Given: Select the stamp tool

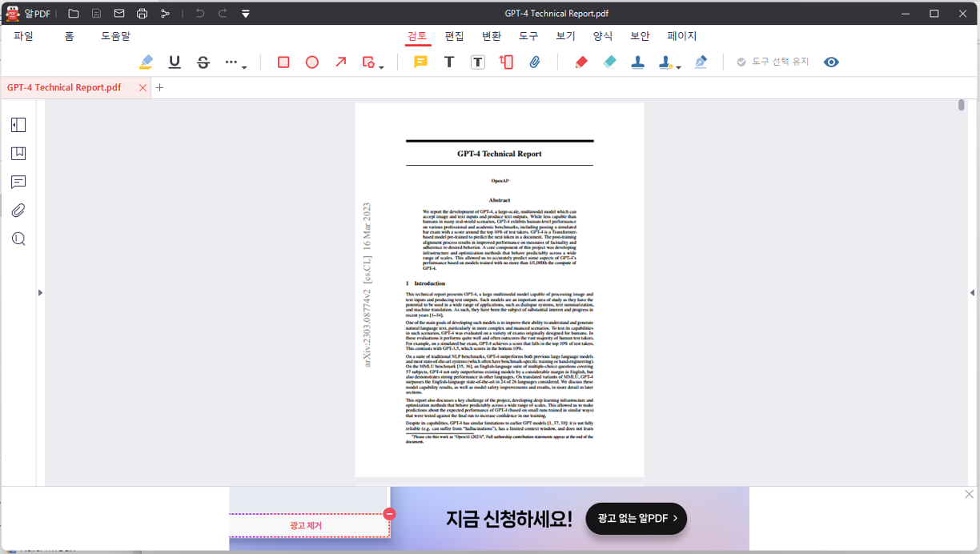Looking at the screenshot, I should point(638,62).
